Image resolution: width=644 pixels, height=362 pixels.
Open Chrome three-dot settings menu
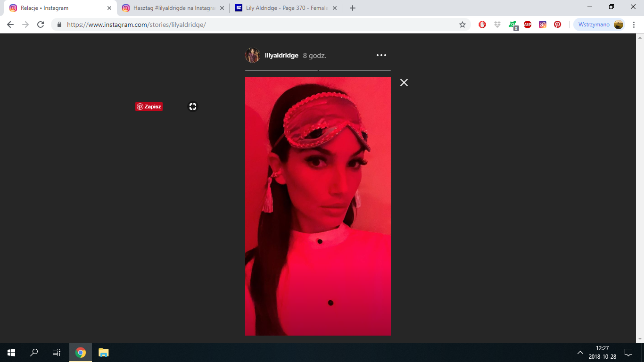point(634,25)
